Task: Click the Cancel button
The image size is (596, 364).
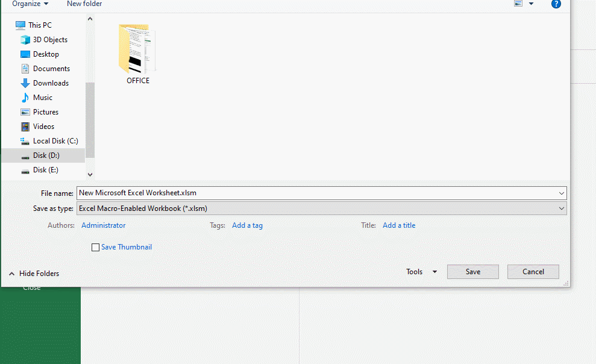Action: pyautogui.click(x=533, y=272)
